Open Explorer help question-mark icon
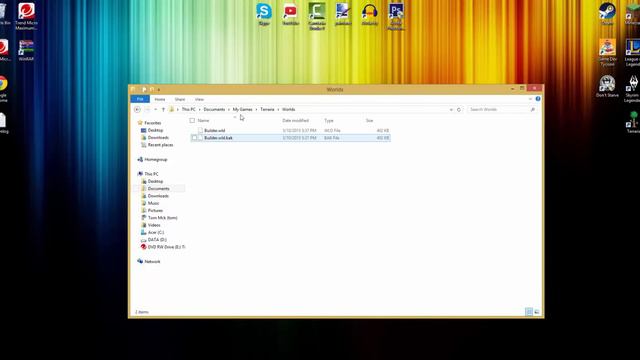This screenshot has height=360, width=640. (x=538, y=99)
